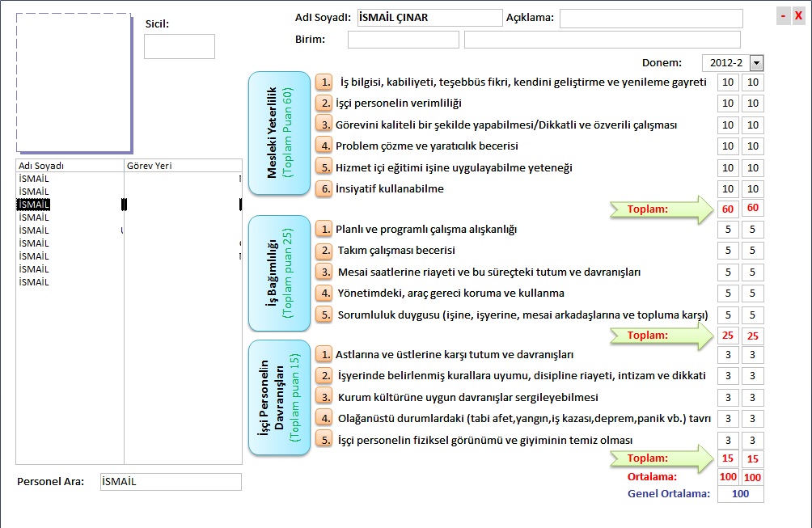Focus the Personel Ara search box
The height and width of the screenshot is (528, 812).
pos(170,482)
